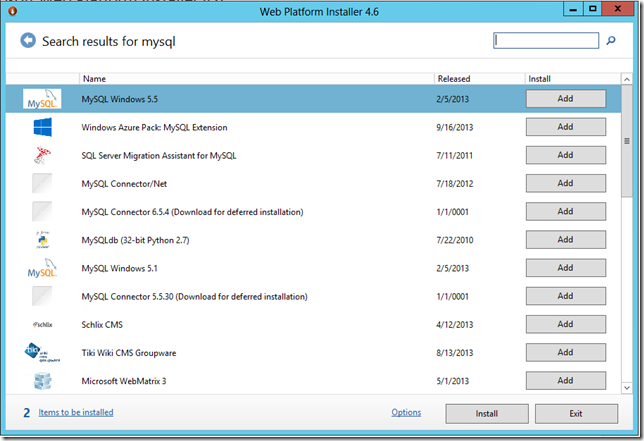Sort by the Name column header
Viewport: 644px width, 441px height.
(x=257, y=79)
